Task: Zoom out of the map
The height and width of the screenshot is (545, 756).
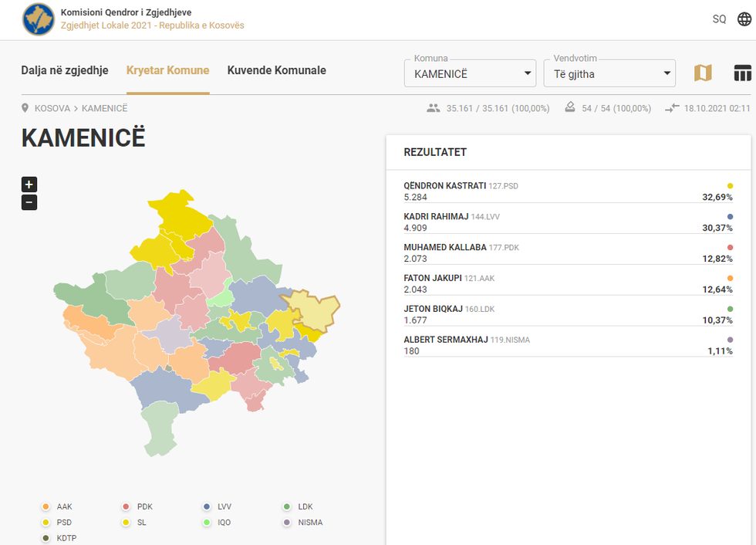Action: coord(29,202)
